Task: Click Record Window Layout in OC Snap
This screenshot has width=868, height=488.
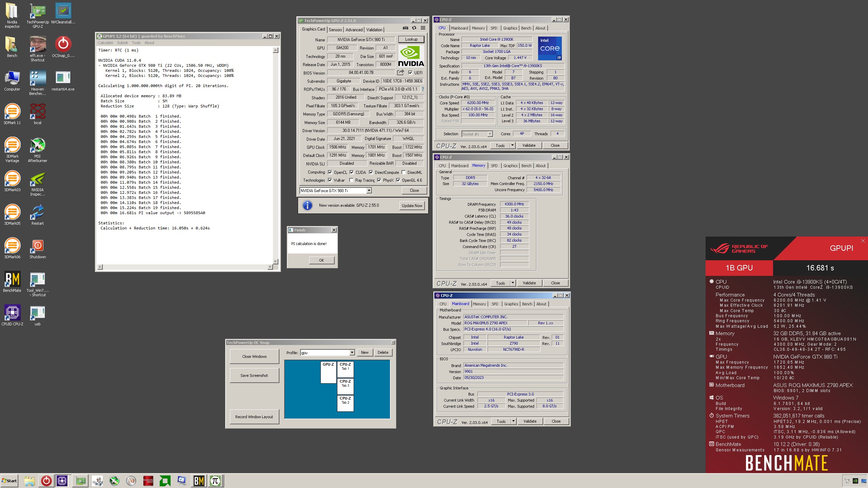Action: tap(254, 417)
